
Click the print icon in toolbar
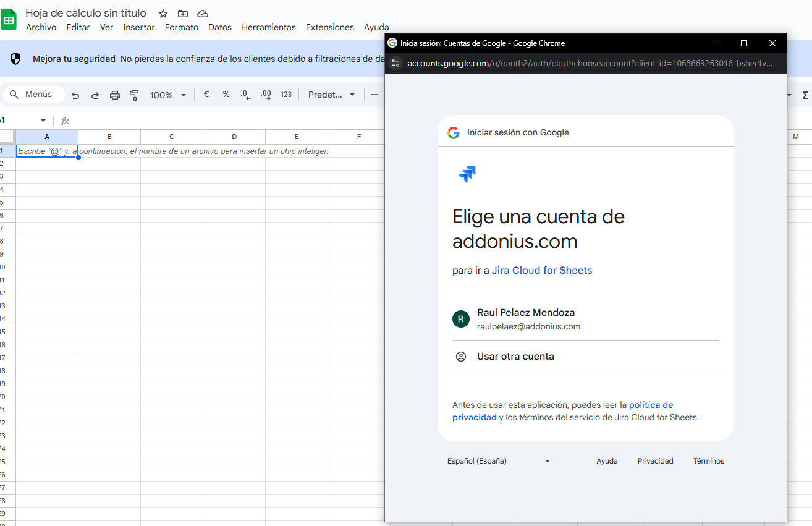115,95
